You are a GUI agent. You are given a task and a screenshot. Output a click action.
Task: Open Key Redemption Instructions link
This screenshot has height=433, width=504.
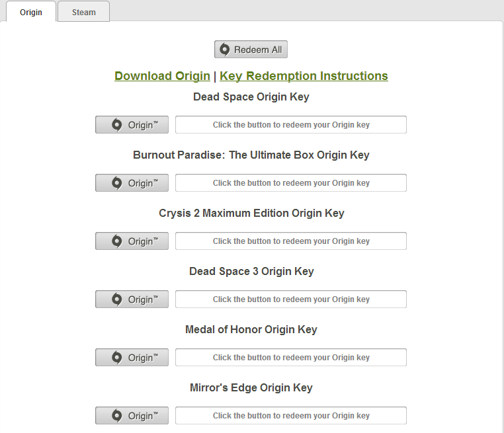(x=304, y=76)
